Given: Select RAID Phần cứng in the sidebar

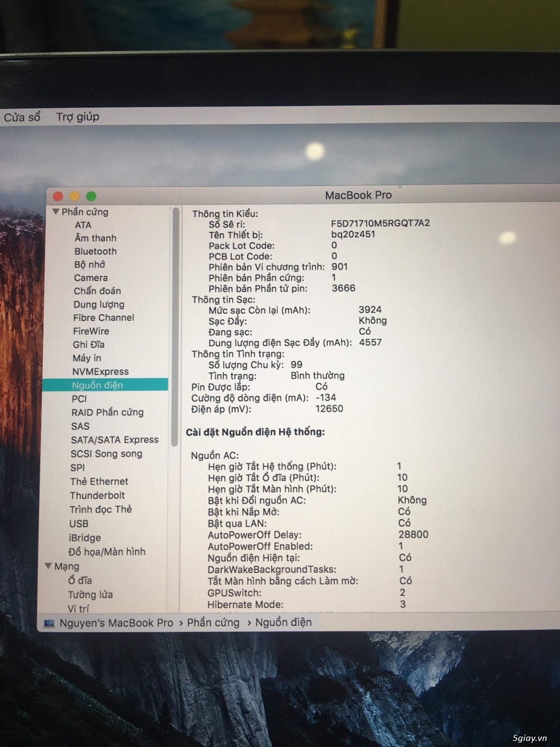Looking at the screenshot, I should pos(108,412).
